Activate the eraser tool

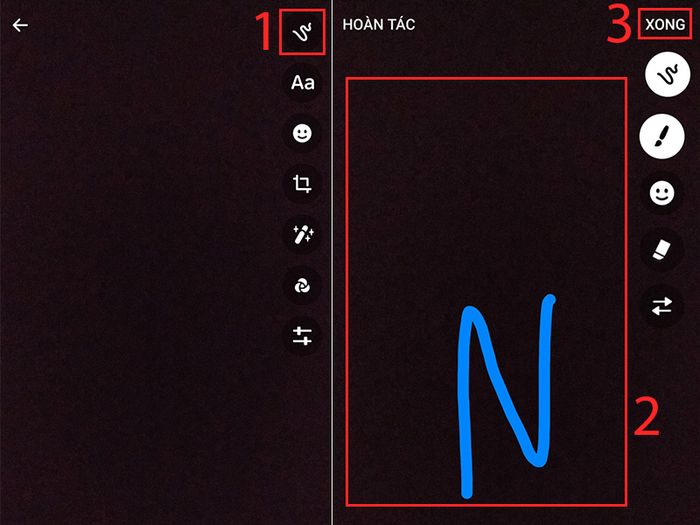[x=662, y=250]
